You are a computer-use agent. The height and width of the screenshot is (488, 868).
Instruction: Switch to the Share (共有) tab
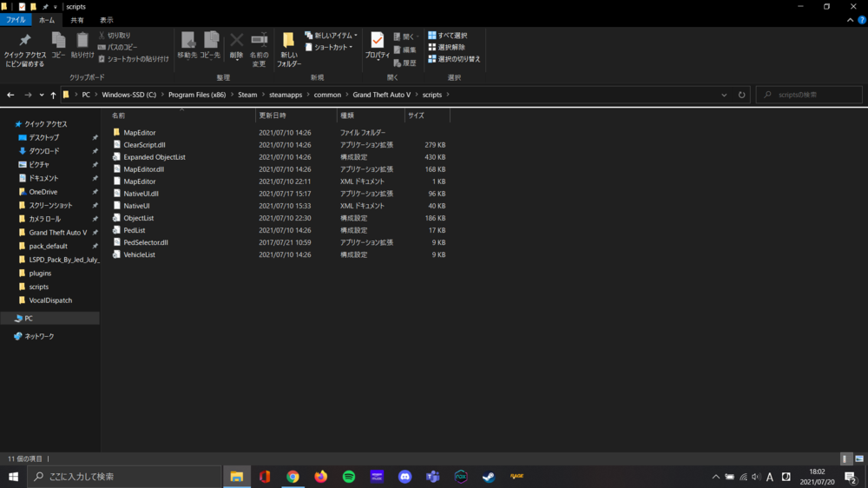pos(77,20)
